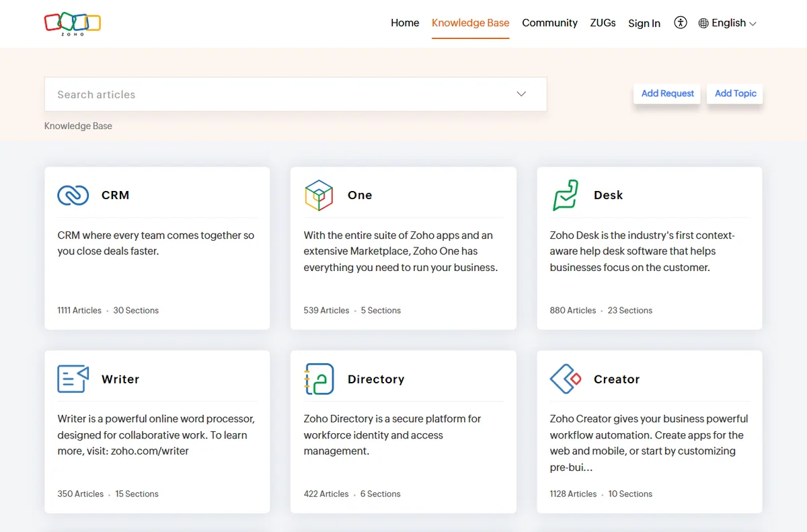The image size is (807, 532).
Task: Click the Zoho Desk description text
Action: point(642,252)
